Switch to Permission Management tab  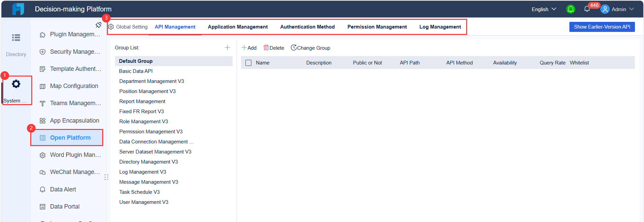[x=377, y=27]
